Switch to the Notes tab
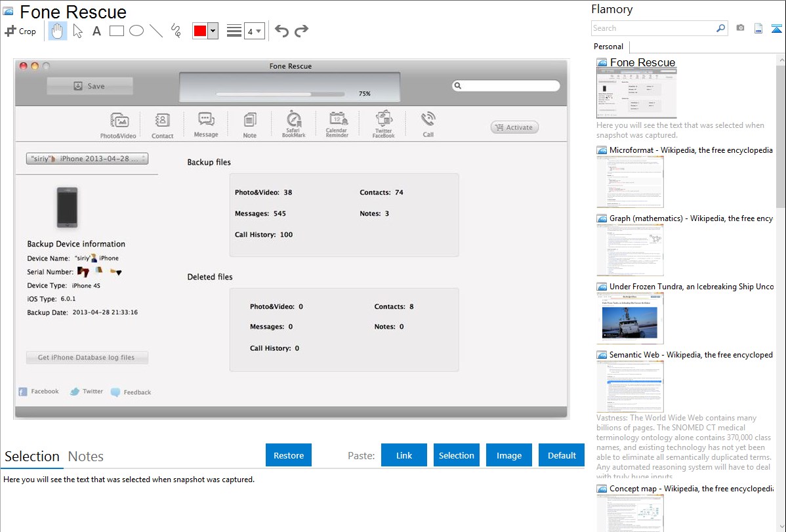 click(x=86, y=457)
